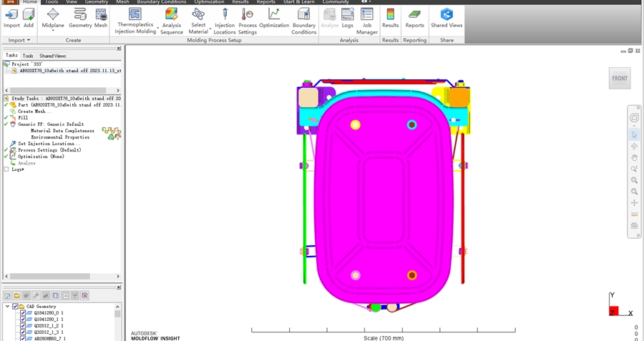Click the new layer icon
Image resolution: width=644 pixels, height=341 pixels.
coord(7,295)
